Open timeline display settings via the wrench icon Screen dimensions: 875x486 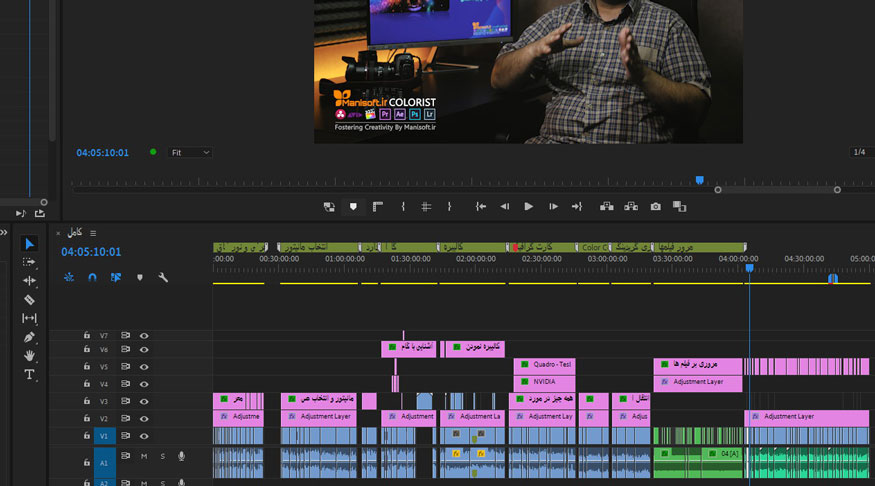pyautogui.click(x=163, y=277)
